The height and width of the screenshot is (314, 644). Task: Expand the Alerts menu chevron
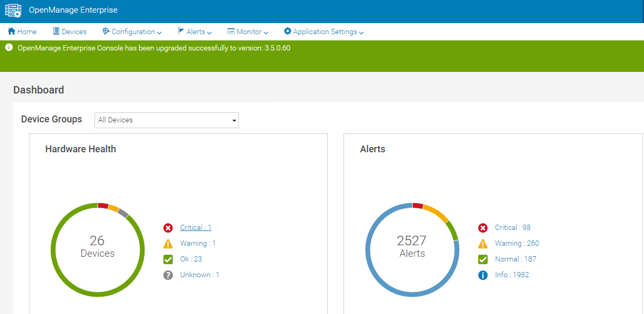click(209, 33)
